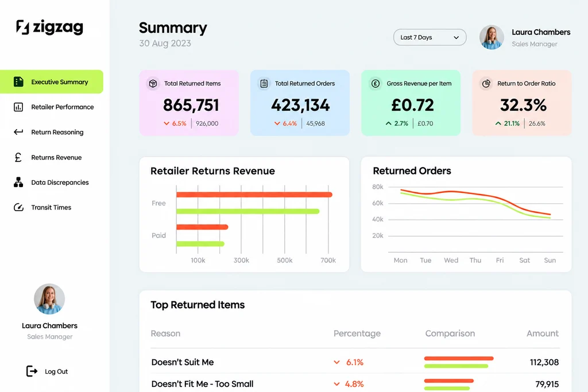Click the sidebar profile photo of Laura Chambers
588x392 pixels.
pos(49,298)
